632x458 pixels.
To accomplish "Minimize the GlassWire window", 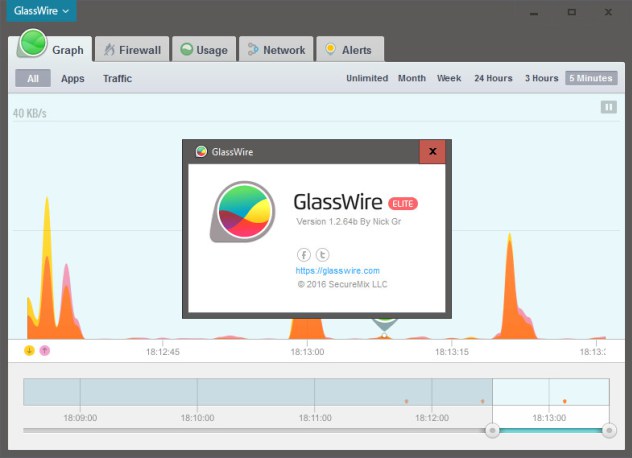I will [534, 13].
